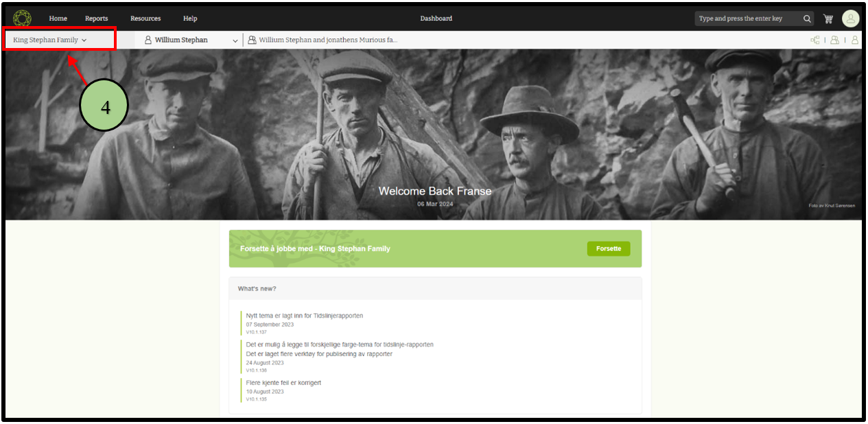Click the Flere kjente feil er korrigert item
This screenshot has width=868, height=424.
click(283, 383)
